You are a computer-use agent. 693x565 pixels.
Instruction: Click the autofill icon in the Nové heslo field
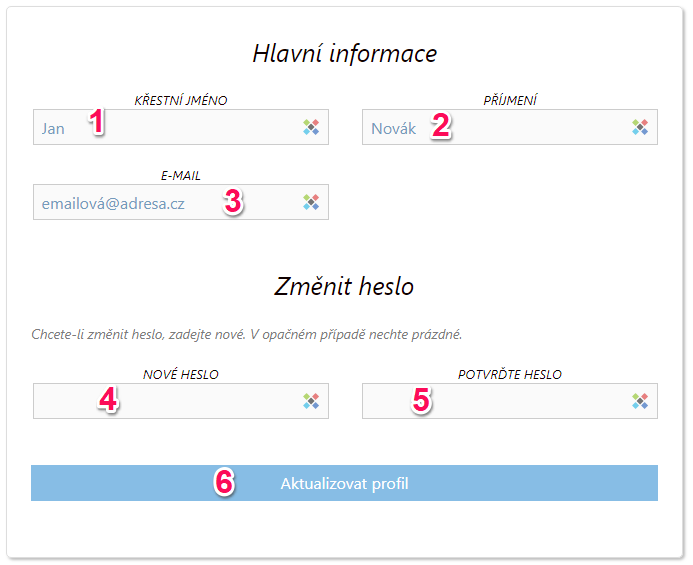311,401
